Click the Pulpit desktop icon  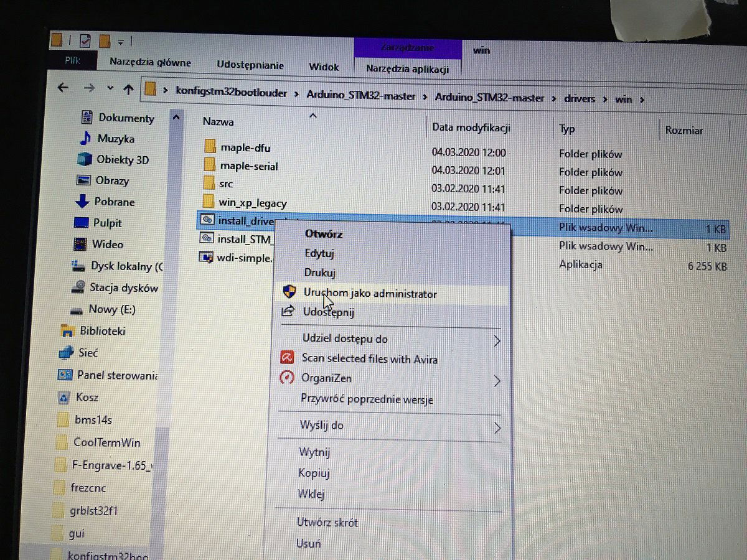point(81,223)
